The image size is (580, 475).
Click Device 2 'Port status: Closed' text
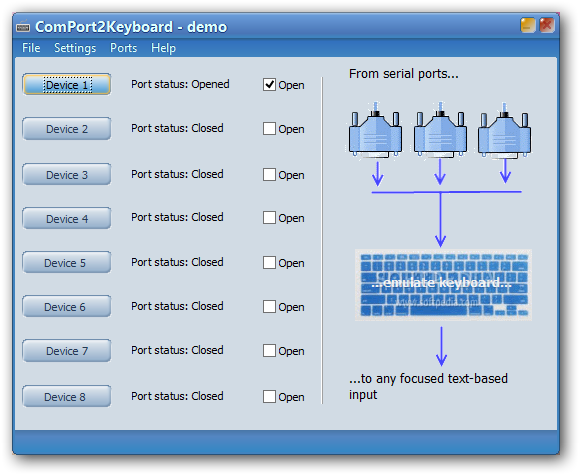point(177,128)
